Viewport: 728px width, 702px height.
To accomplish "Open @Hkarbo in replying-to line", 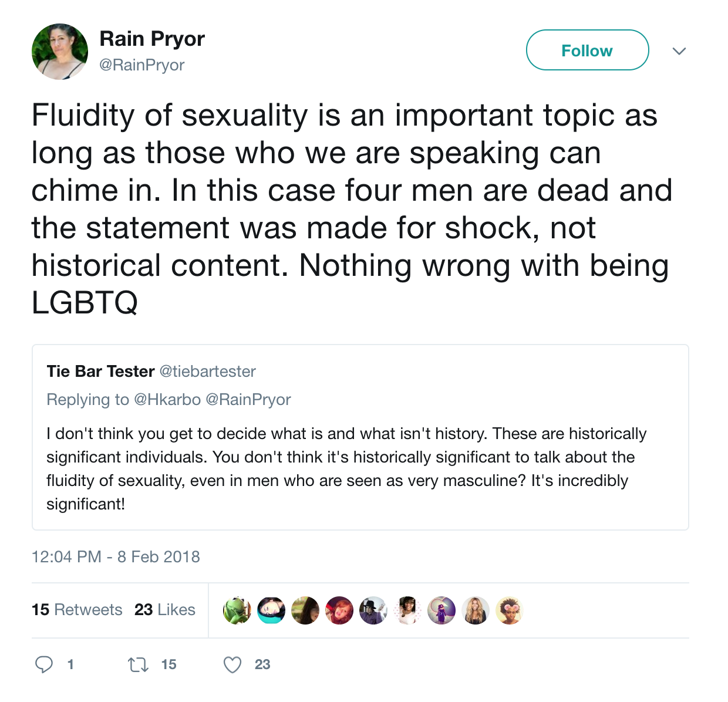I will tap(167, 400).
